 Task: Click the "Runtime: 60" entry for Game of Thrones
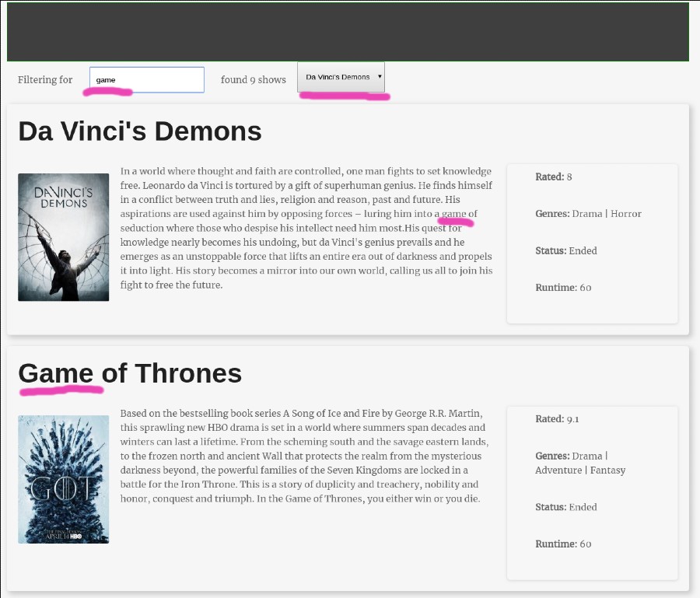[562, 544]
